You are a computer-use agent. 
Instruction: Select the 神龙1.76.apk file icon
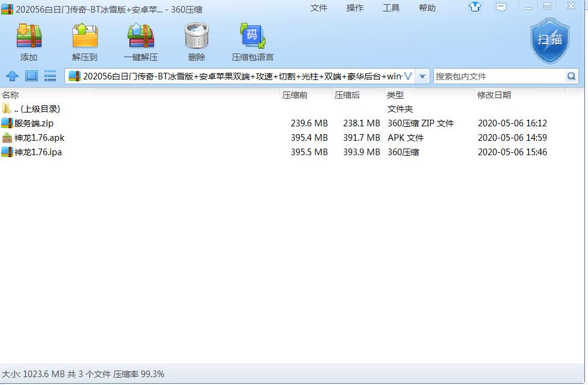(7, 138)
